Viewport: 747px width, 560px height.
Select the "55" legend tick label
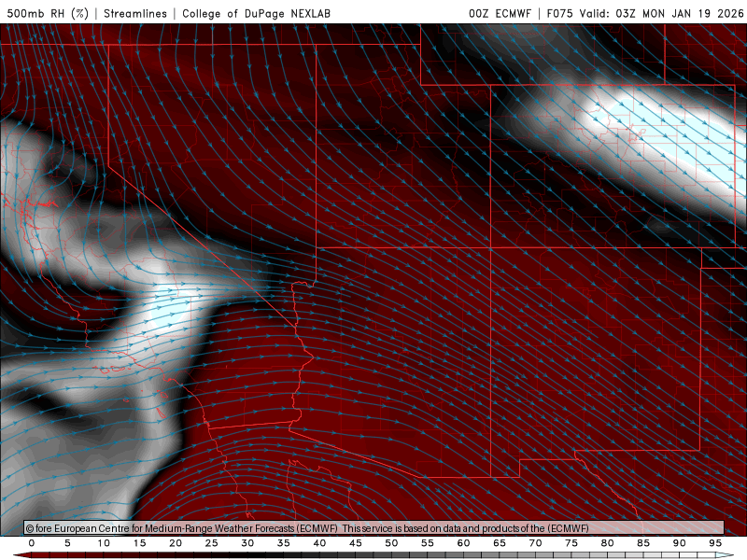(x=428, y=543)
